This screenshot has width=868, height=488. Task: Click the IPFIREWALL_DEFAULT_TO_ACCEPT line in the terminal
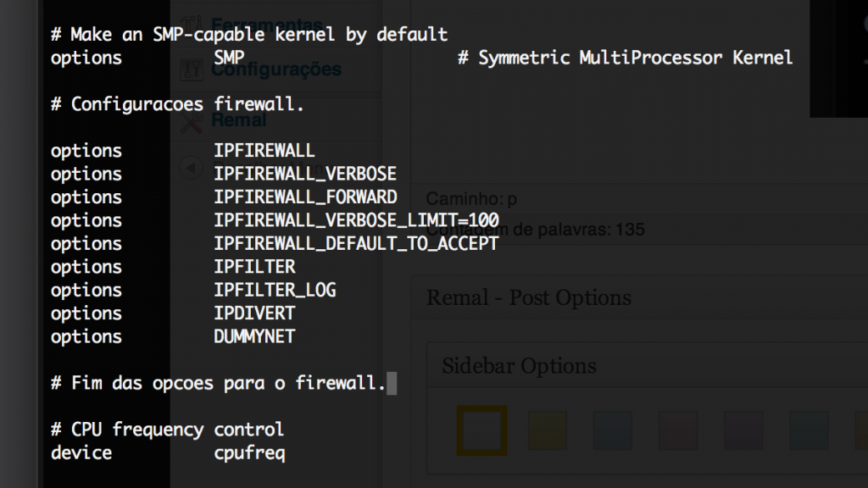pos(356,244)
